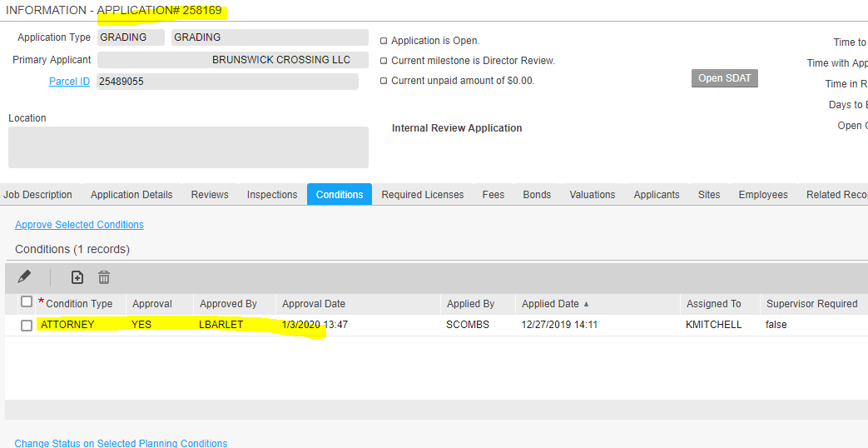The width and height of the screenshot is (868, 448).
Task: Open the Required Licenses tab
Action: pos(423,195)
